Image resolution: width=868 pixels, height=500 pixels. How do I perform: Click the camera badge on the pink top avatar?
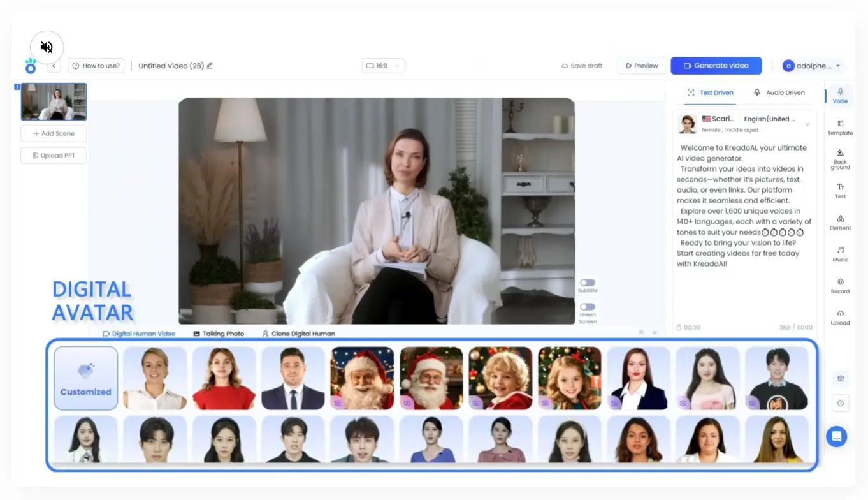(683, 403)
